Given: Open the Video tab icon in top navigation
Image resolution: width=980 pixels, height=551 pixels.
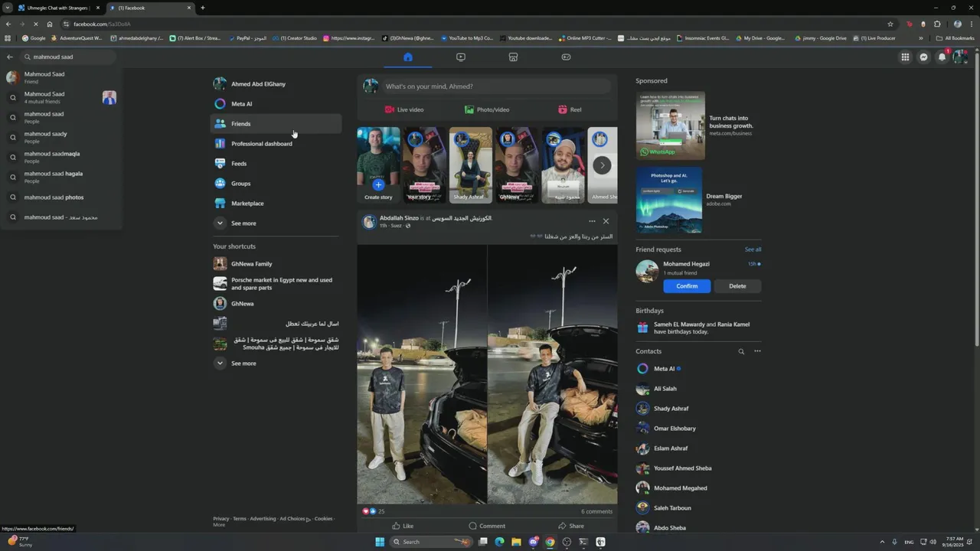Looking at the screenshot, I should click(x=461, y=57).
